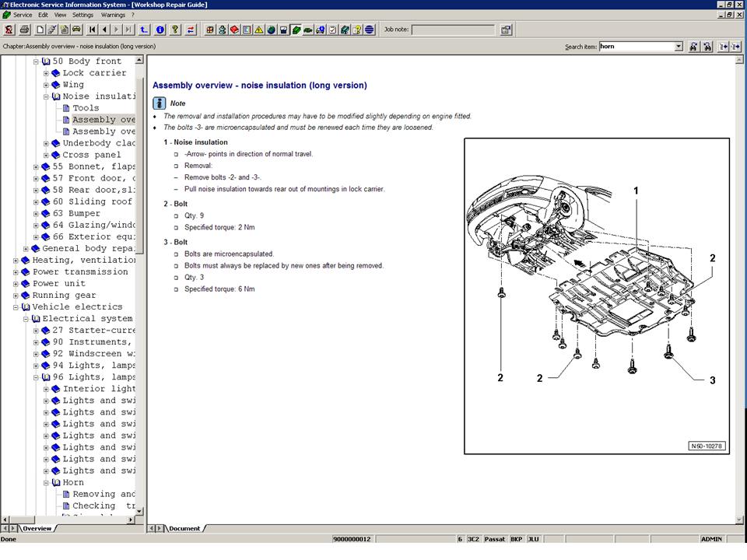Select Heating, ventilation tree item
Image resolution: width=747 pixels, height=560 pixels.
(84, 261)
